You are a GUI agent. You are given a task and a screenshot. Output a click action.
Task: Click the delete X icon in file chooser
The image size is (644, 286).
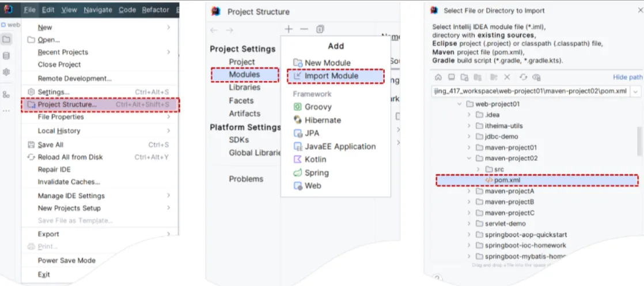click(507, 77)
